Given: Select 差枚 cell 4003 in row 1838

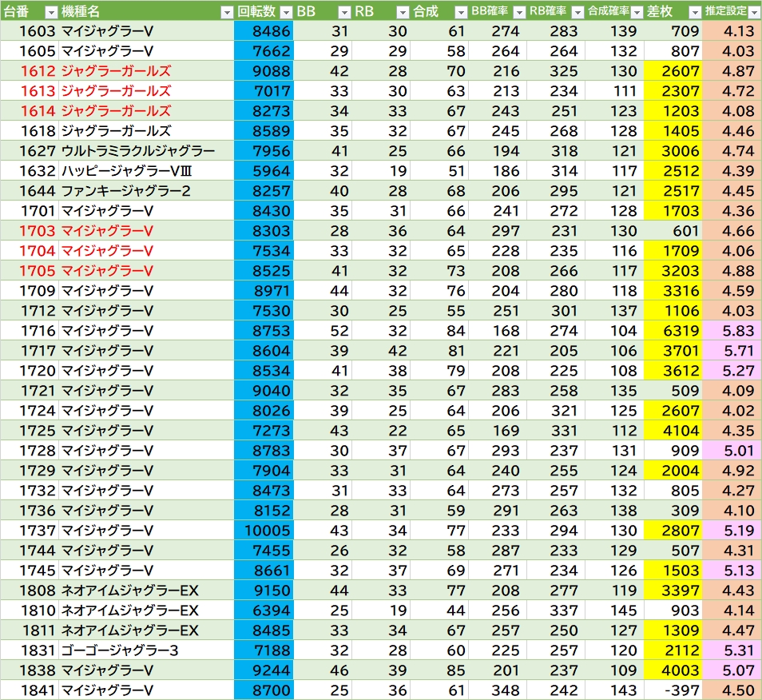Looking at the screenshot, I should (673, 670).
